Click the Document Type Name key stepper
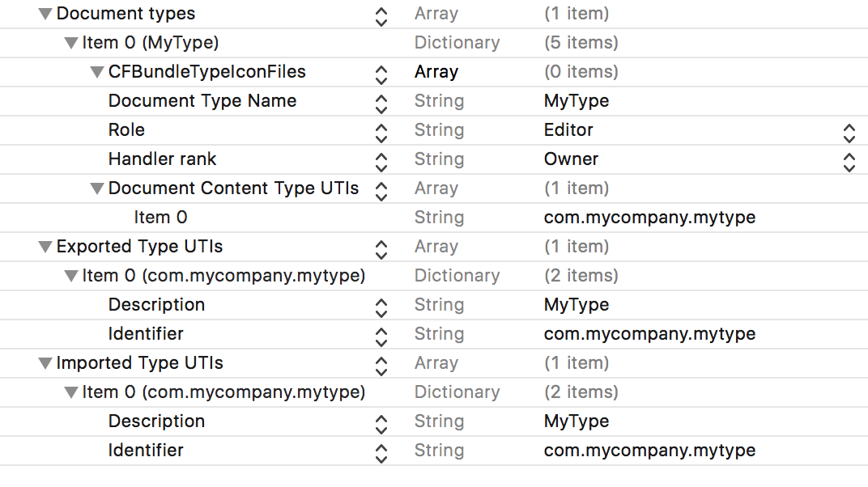The height and width of the screenshot is (487, 868). click(381, 102)
